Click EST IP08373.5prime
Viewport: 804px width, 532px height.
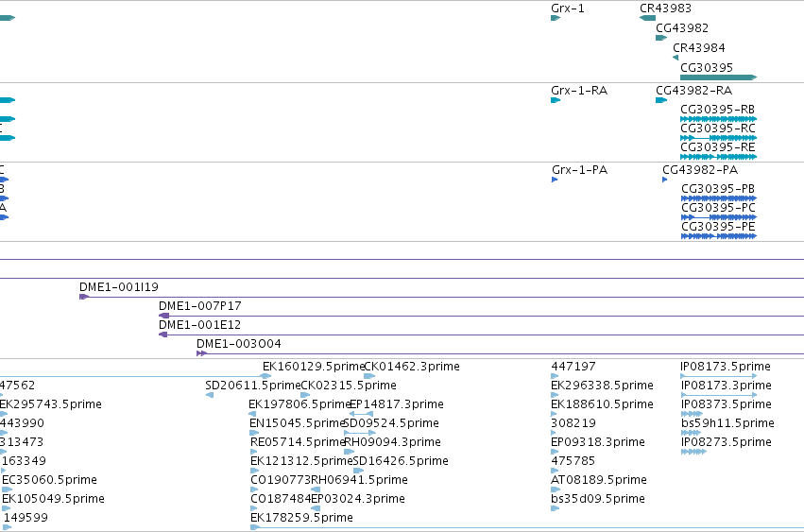tap(692, 414)
